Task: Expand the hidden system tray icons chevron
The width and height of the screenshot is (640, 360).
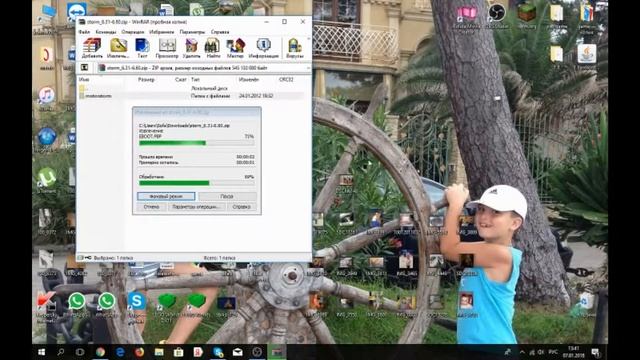Action: [x=522, y=352]
